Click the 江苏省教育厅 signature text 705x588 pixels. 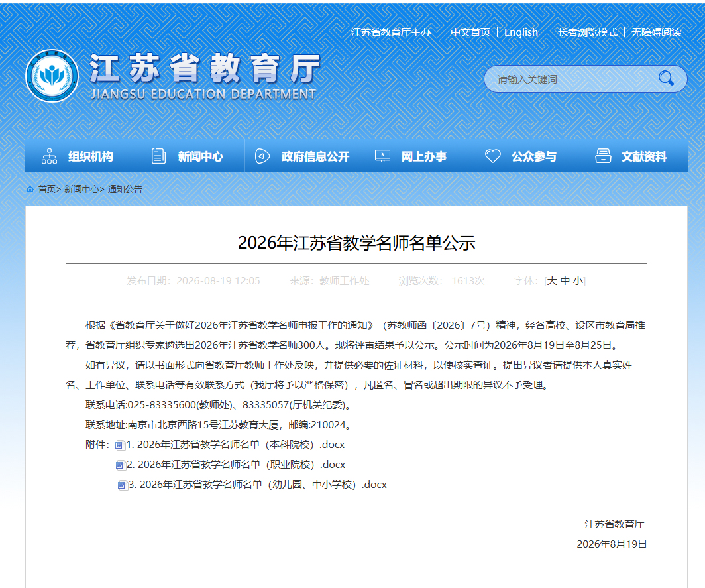[614, 524]
